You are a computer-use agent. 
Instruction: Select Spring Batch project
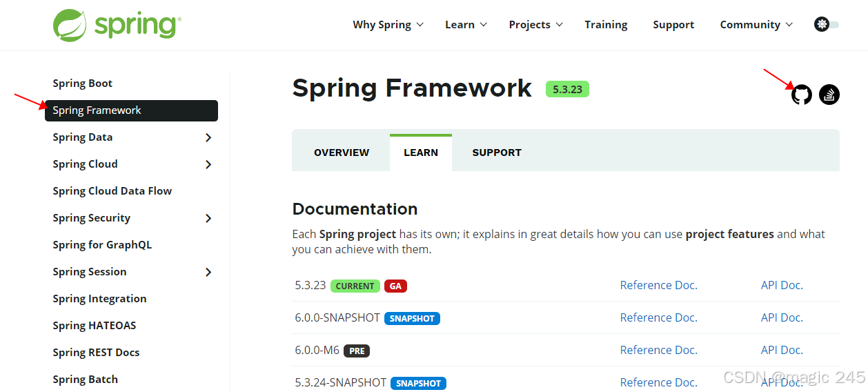(85, 380)
